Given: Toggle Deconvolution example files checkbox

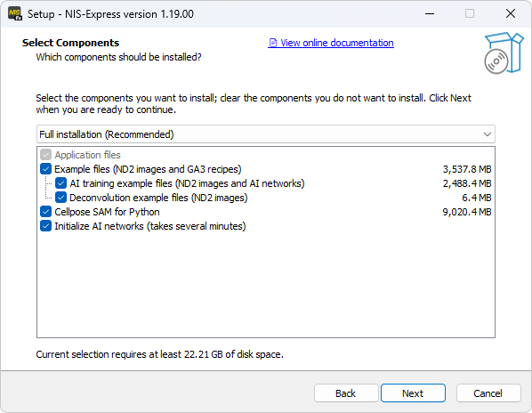Looking at the screenshot, I should coord(60,198).
